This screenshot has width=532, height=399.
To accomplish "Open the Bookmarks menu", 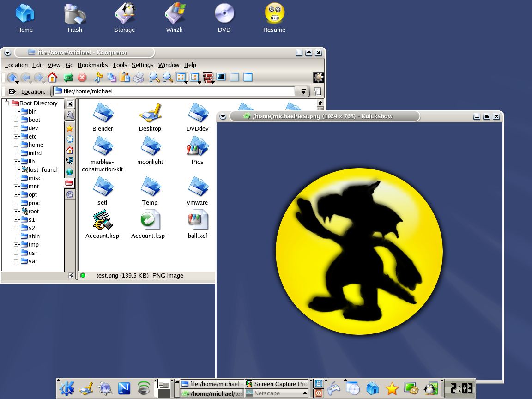I will tap(92, 65).
